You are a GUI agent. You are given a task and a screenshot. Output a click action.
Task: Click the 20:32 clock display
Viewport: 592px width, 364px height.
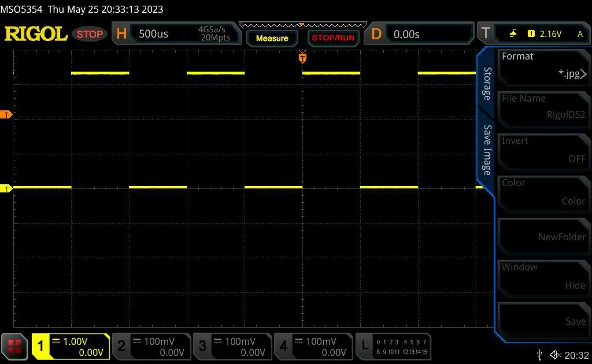(x=576, y=355)
